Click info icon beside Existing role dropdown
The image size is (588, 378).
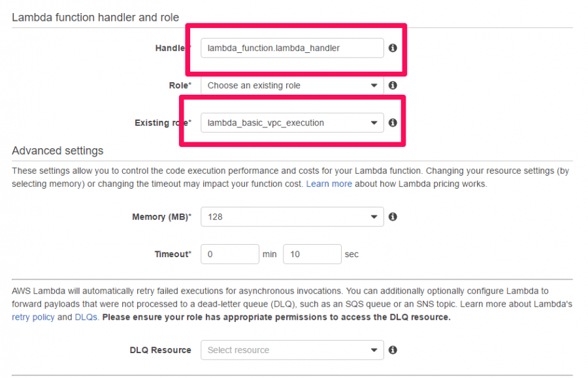tap(393, 123)
